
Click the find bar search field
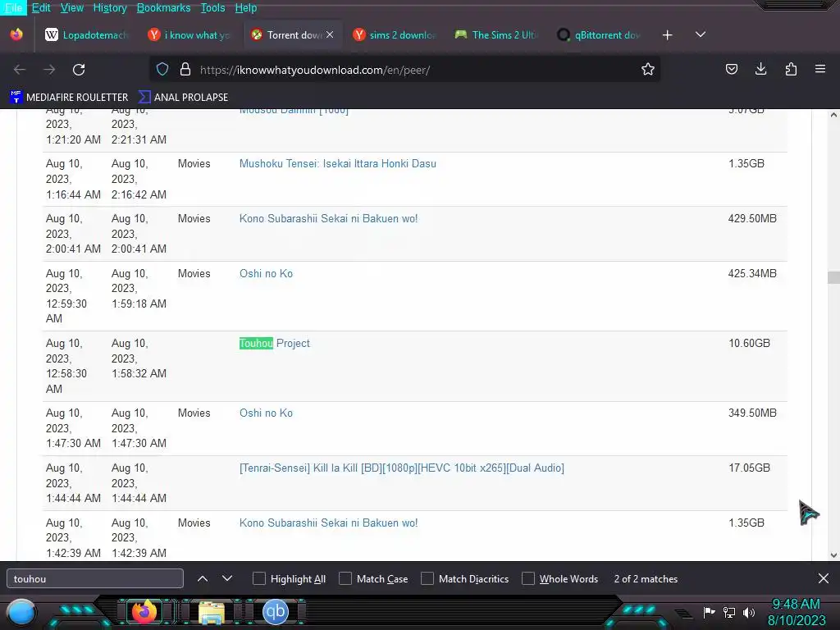pyautogui.click(x=95, y=578)
